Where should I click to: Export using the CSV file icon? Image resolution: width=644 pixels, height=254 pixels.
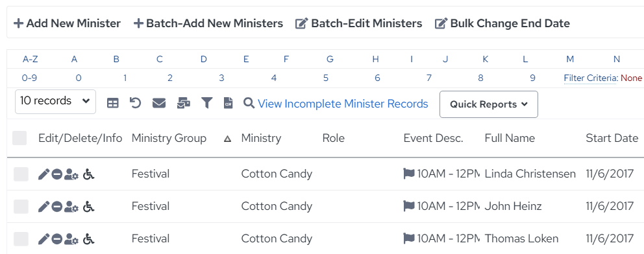tap(228, 103)
